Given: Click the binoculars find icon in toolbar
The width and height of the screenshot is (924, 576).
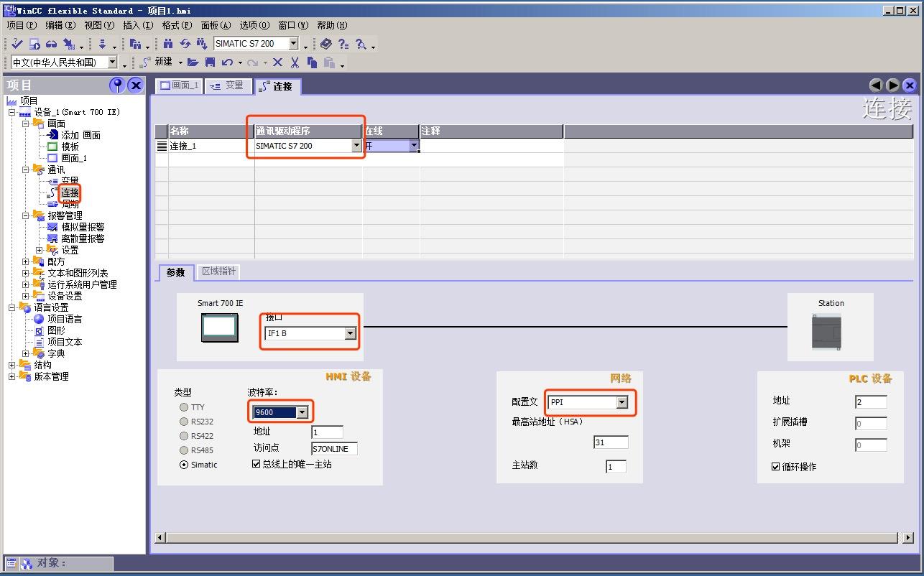Looking at the screenshot, I should click(x=168, y=44).
